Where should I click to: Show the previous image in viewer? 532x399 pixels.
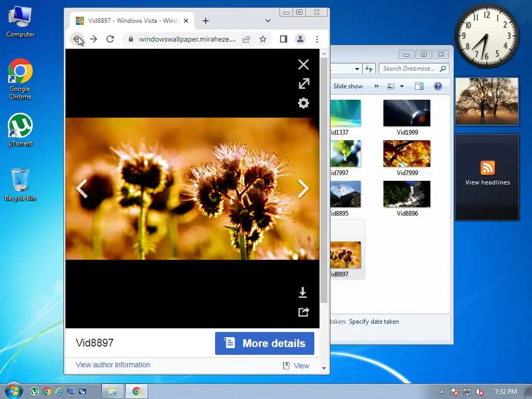point(82,188)
